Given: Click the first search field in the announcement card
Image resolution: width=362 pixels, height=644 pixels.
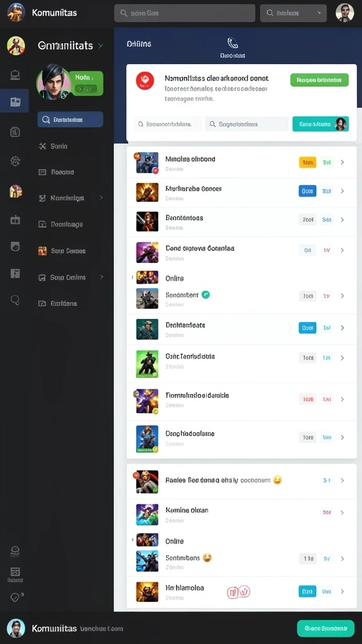Looking at the screenshot, I should (167, 124).
